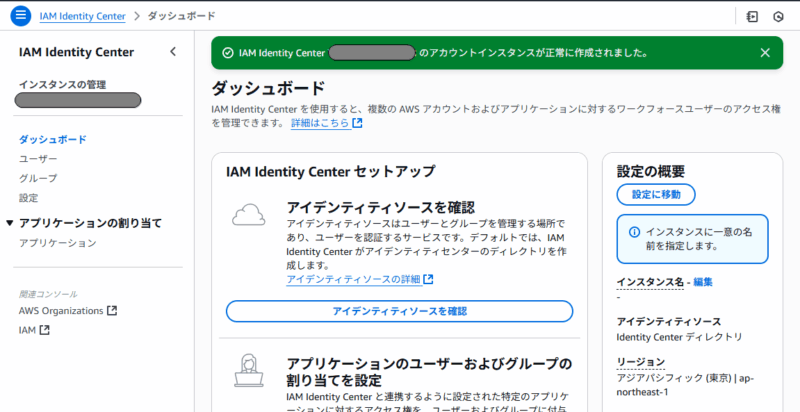Click 編集 next to インスタンス名
This screenshot has height=412, width=800.
[x=703, y=281]
